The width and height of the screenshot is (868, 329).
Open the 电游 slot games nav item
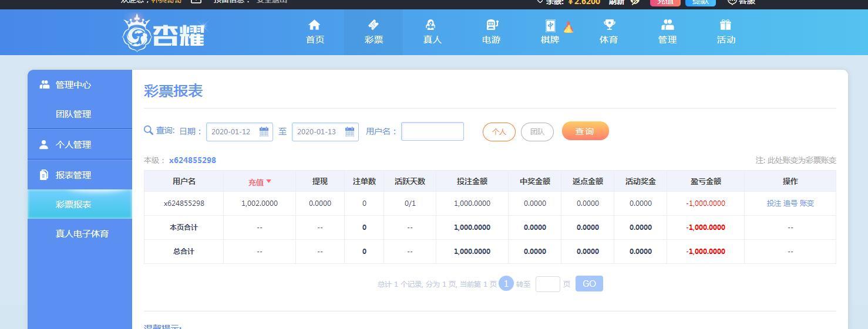(491, 32)
